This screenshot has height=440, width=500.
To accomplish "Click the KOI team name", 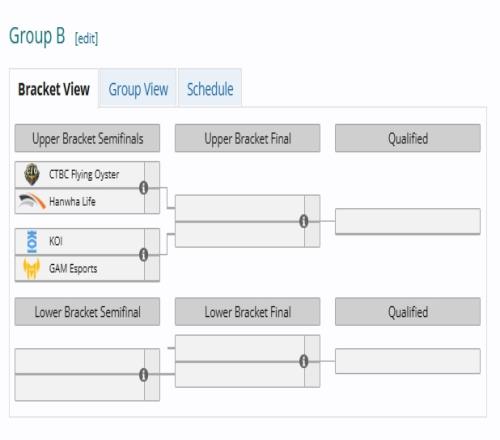I will click(x=56, y=241).
